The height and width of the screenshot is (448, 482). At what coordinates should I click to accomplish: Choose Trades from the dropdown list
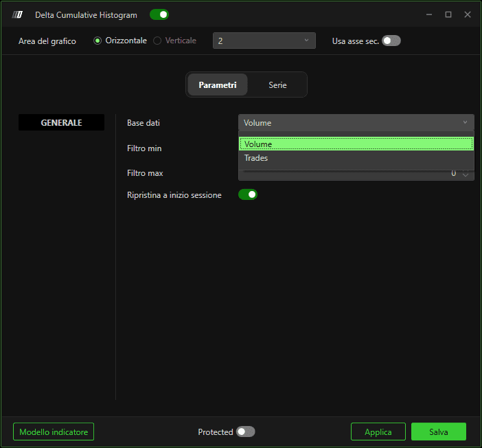(x=356, y=158)
